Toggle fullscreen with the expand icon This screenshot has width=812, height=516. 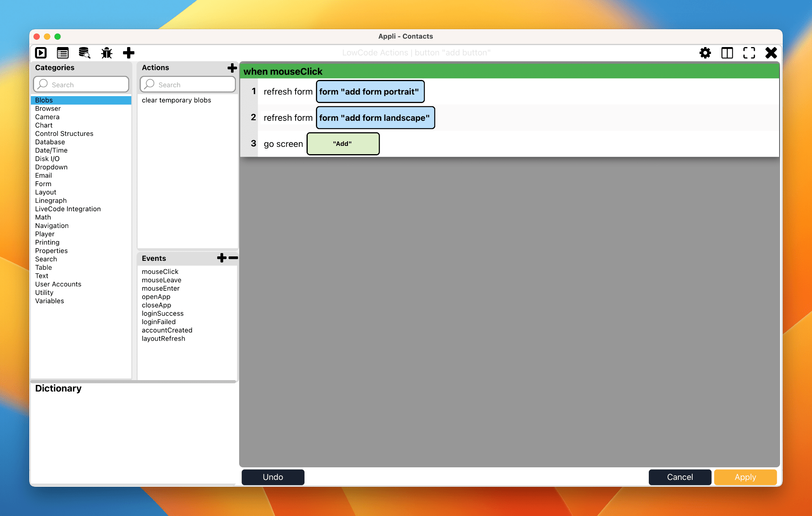tap(749, 53)
